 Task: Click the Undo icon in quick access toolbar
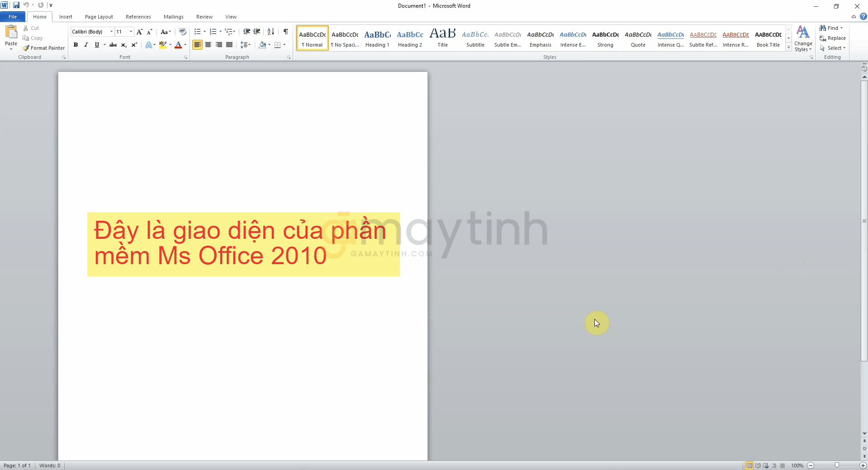26,5
